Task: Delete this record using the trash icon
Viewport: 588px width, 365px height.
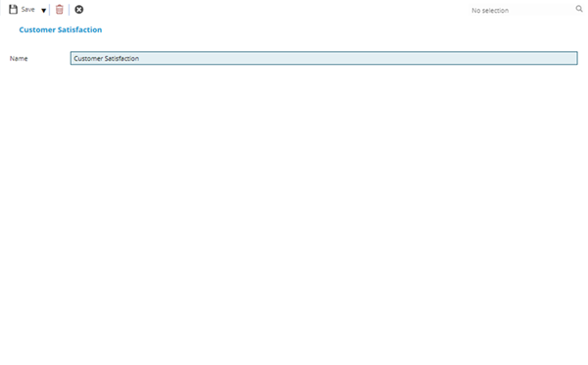Action: [x=59, y=10]
